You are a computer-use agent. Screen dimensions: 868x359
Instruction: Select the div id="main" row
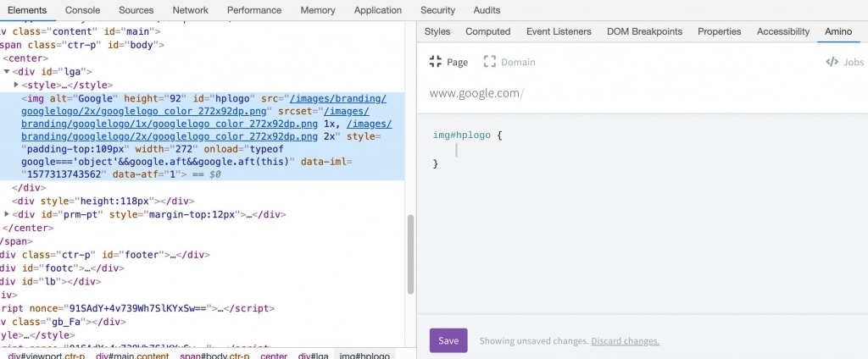(x=81, y=31)
